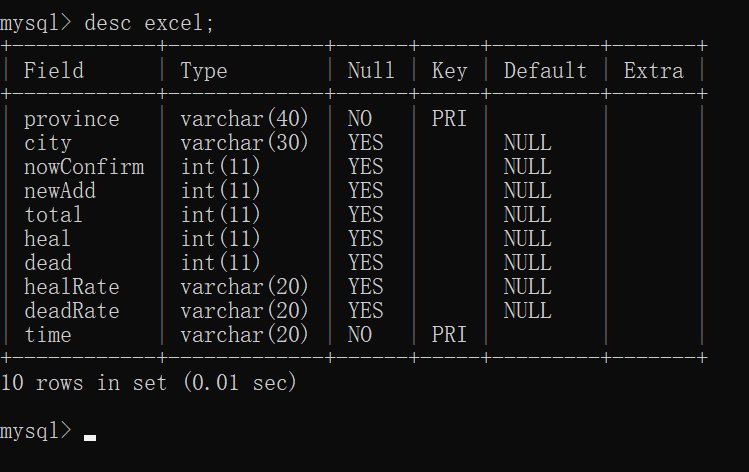
Task: Click the Type column header
Action: [x=203, y=71]
